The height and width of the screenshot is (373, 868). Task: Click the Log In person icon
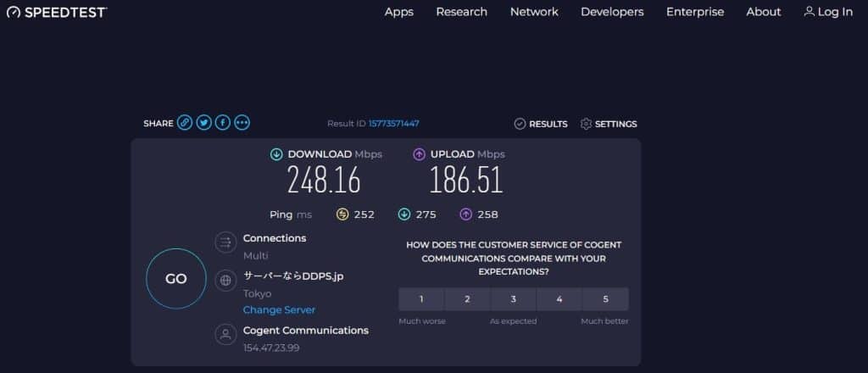click(x=809, y=12)
